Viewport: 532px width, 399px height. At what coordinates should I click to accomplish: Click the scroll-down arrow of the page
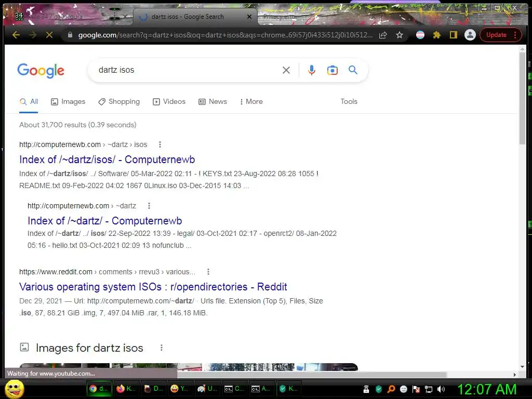522,367
